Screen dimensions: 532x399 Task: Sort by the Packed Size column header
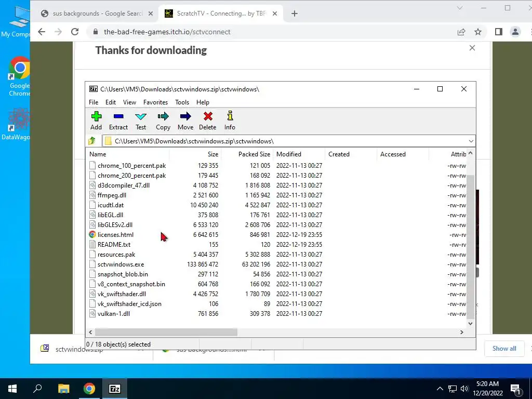tap(247, 154)
